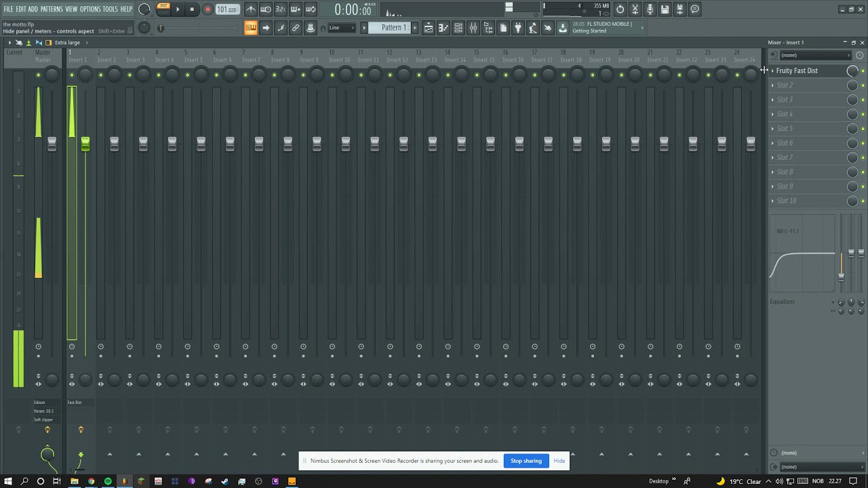Open the HELP menu
868x488 pixels.
126,9
